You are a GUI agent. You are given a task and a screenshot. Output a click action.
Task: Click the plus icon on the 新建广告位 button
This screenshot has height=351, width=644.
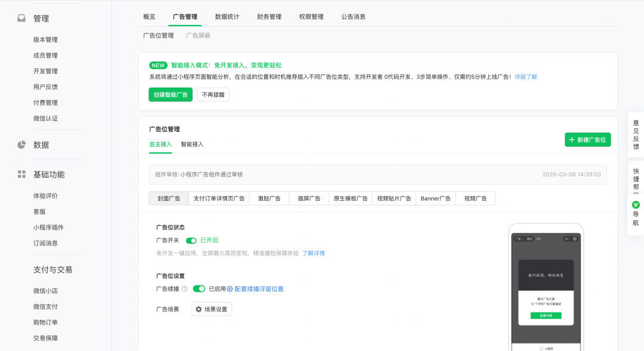tap(572, 139)
